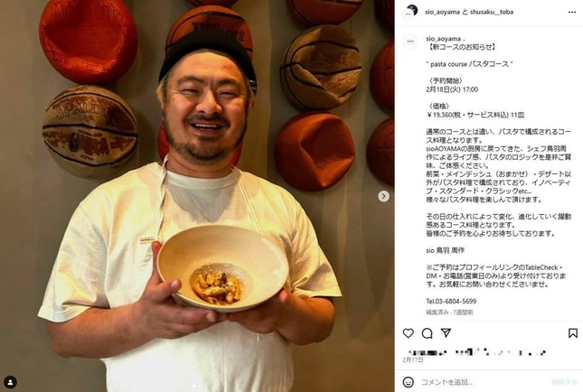
Task: Click the carousel dots below photo
Action: click(x=197, y=387)
